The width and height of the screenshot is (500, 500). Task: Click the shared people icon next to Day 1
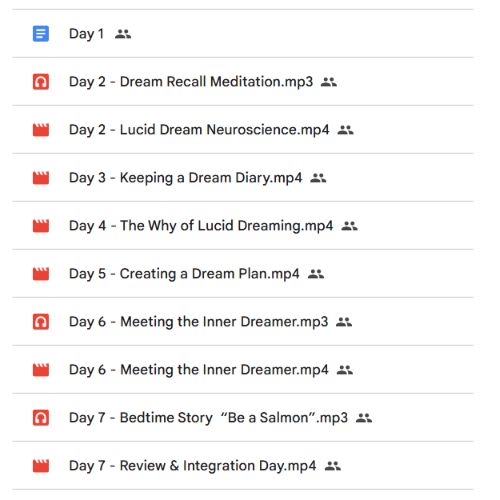[123, 34]
